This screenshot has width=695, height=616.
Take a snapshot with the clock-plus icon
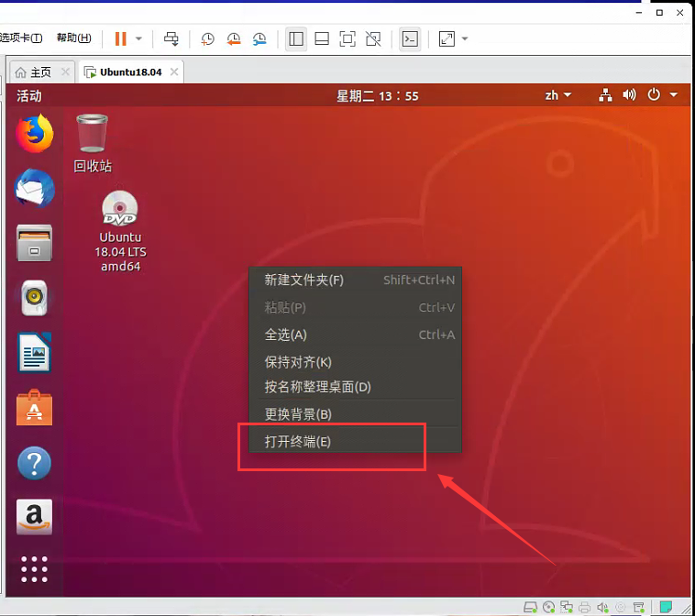pos(207,39)
